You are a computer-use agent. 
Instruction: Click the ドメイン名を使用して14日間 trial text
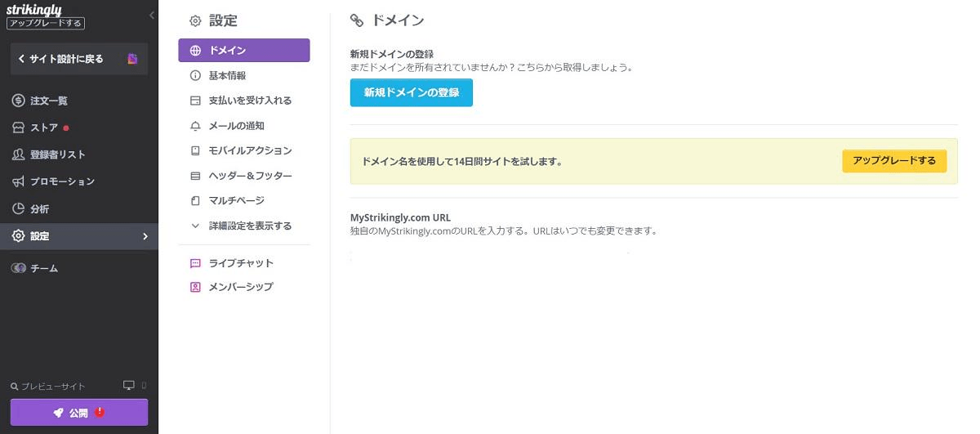pyautogui.click(x=461, y=161)
